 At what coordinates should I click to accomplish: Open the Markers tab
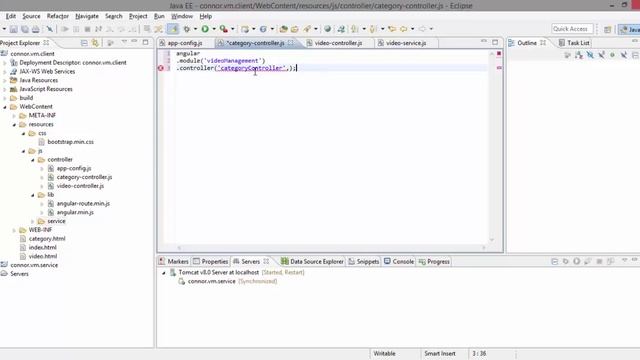pos(174,262)
